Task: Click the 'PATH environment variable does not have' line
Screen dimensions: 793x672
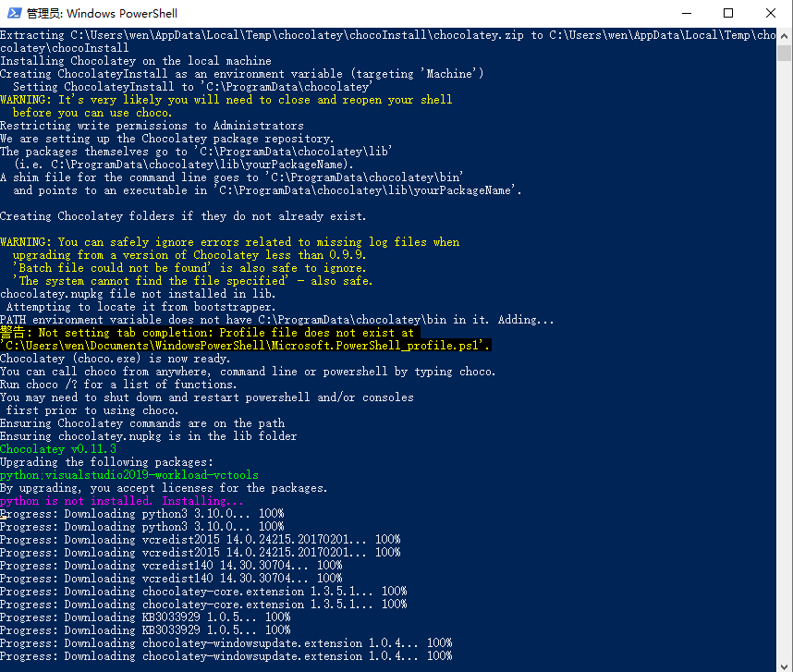Action: [277, 320]
